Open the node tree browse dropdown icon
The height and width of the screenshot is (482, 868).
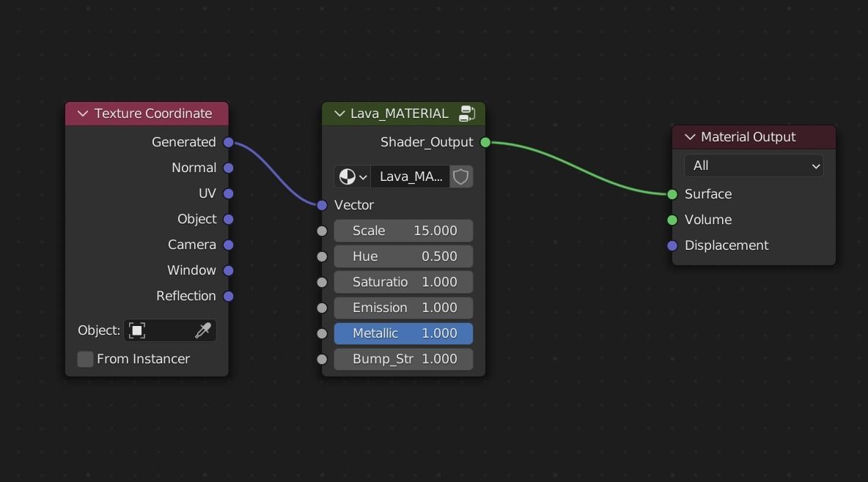point(353,177)
